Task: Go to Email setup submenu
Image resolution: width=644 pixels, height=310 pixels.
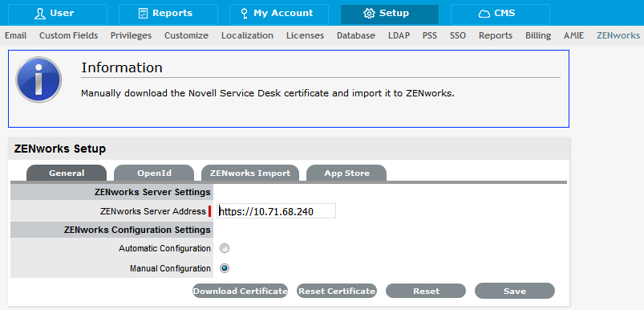Action: click(15, 36)
